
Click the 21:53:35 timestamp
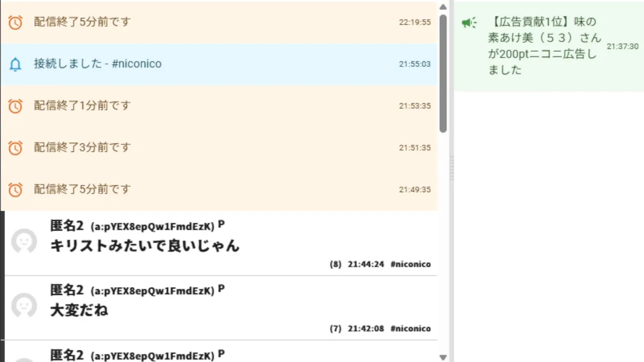click(415, 106)
